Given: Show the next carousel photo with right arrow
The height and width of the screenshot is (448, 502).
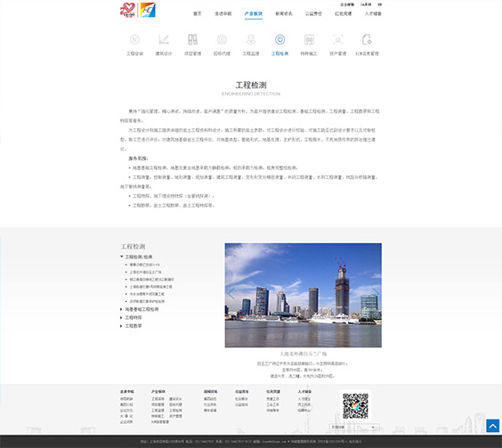Looking at the screenshot, I should click(376, 293).
